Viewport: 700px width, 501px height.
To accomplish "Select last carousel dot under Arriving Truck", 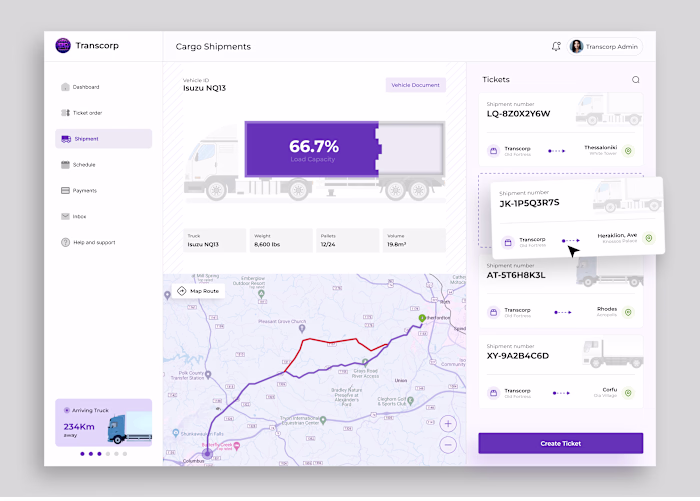I will tap(125, 454).
